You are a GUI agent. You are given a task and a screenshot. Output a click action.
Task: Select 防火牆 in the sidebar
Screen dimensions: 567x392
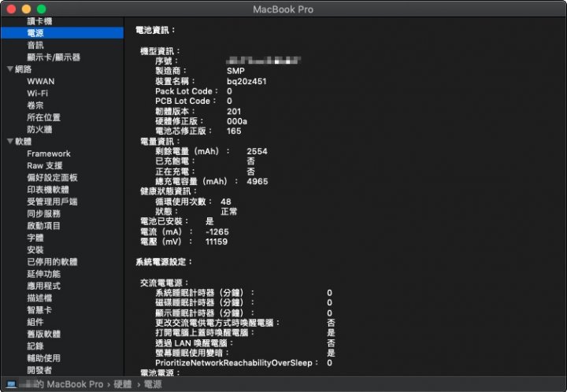click(x=40, y=129)
